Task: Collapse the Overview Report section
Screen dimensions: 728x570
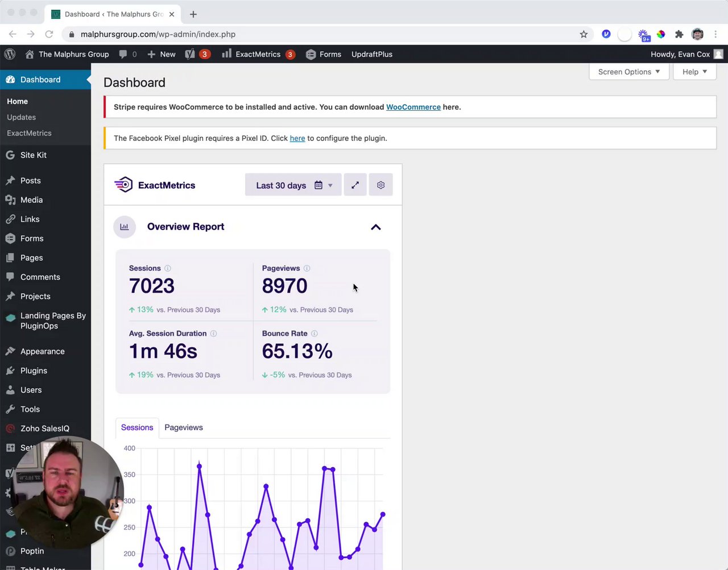Action: coord(376,227)
